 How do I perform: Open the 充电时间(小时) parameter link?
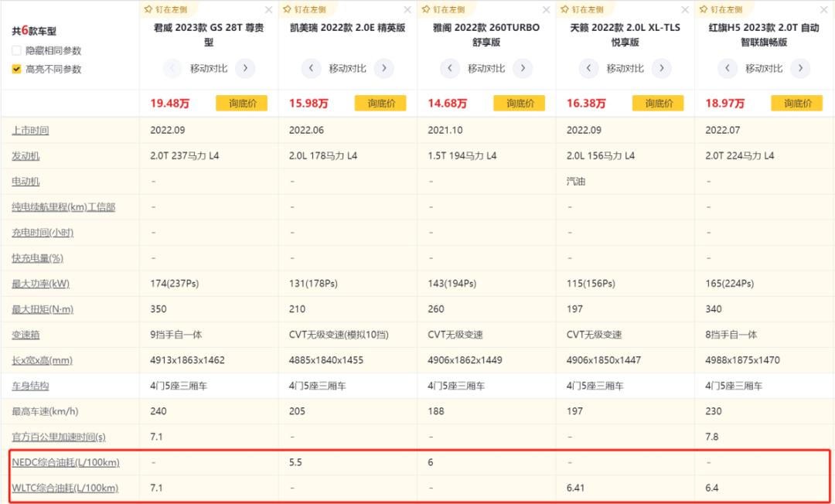pos(43,233)
